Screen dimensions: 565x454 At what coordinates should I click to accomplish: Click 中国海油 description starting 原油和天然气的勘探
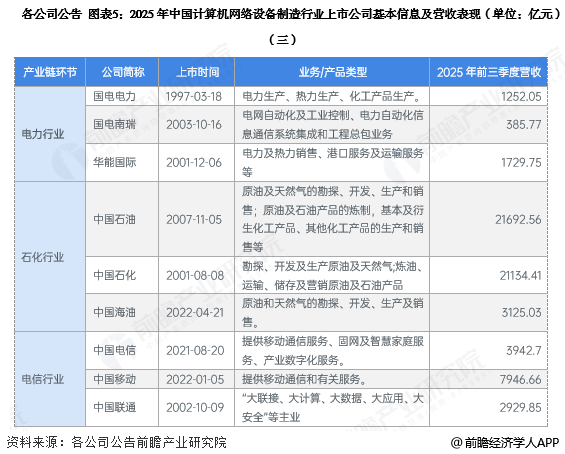click(333, 312)
